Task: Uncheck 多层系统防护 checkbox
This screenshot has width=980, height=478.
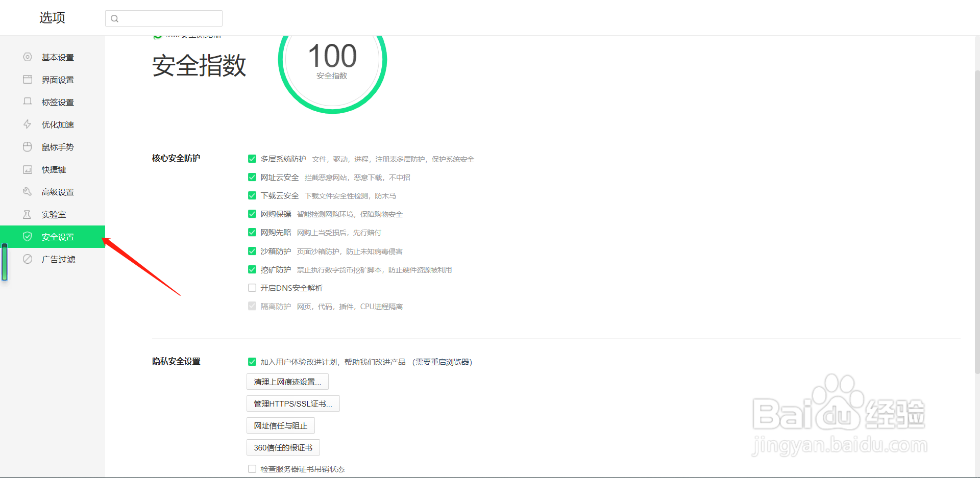Action: (252, 159)
